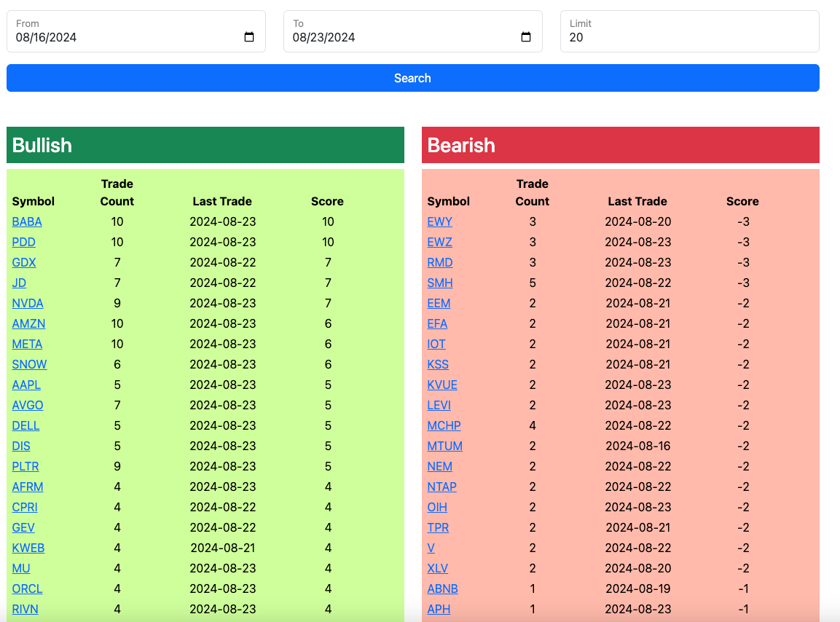The height and width of the screenshot is (622, 840).
Task: Open the To date calendar picker icon
Action: coord(526,37)
